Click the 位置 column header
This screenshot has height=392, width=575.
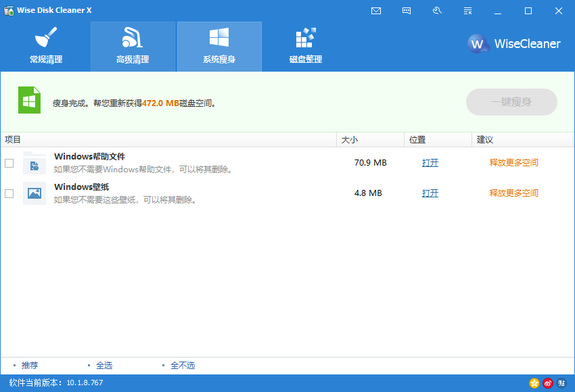click(438, 140)
